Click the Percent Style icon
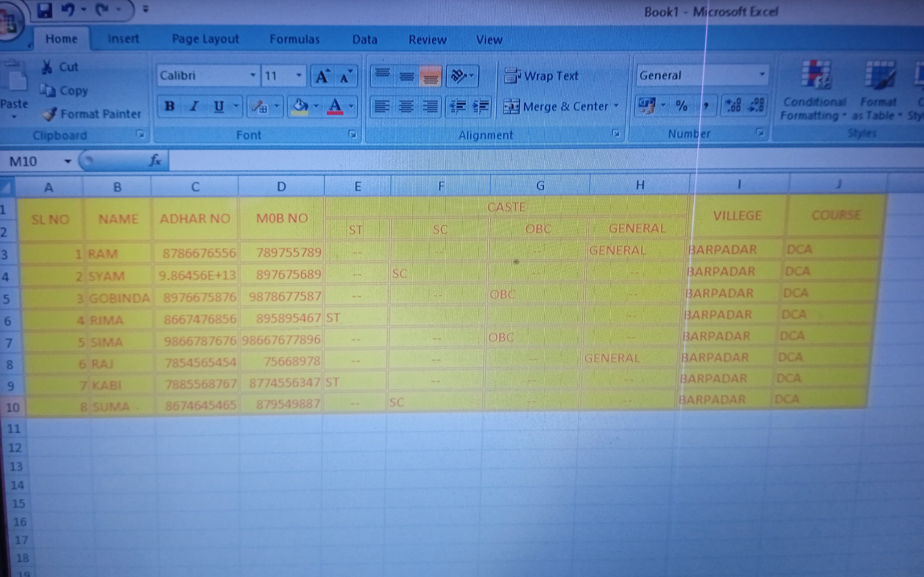Image resolution: width=924 pixels, height=577 pixels. pyautogui.click(x=681, y=105)
